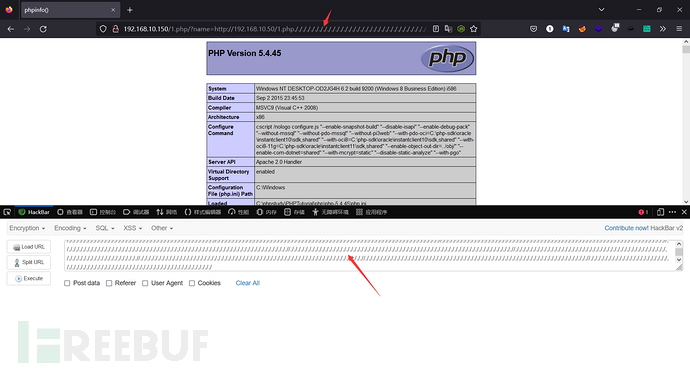Click the Load URL button
Screen dimensions: 690x370
[29, 247]
